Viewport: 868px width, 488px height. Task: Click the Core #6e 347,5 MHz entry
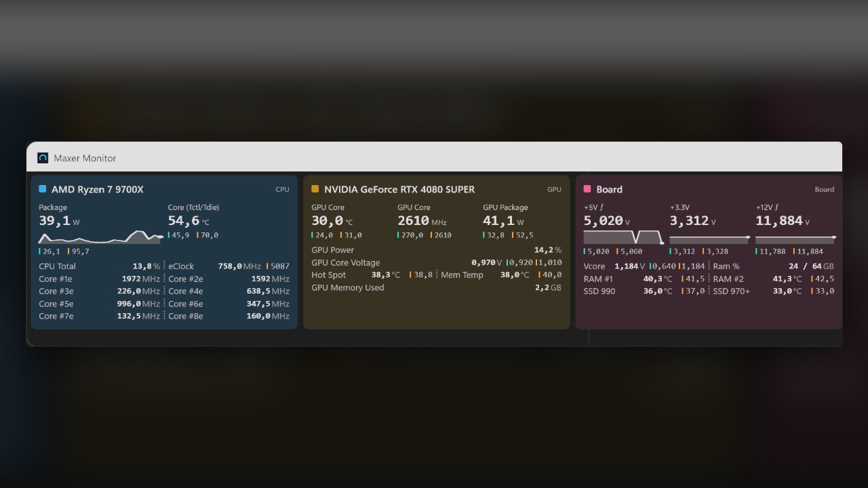click(x=229, y=304)
